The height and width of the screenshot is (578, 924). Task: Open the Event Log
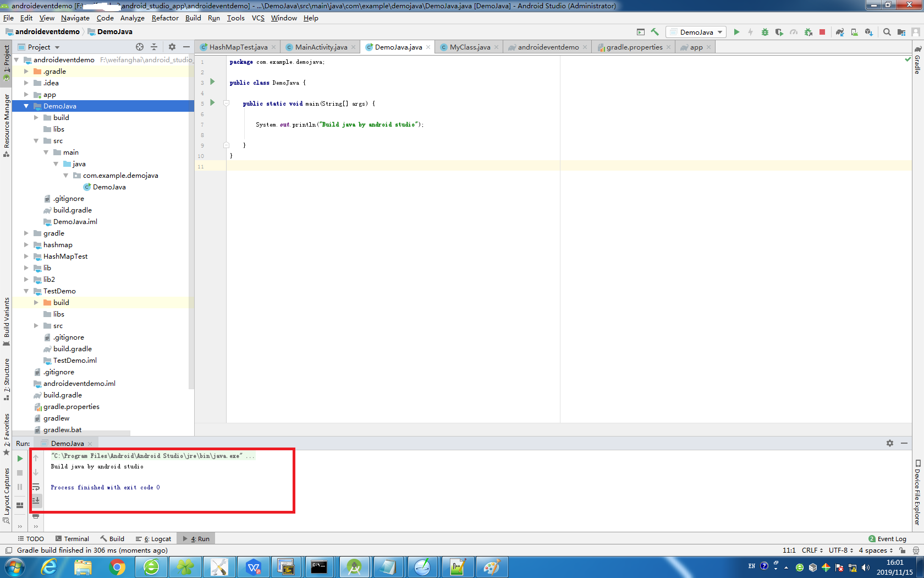[x=887, y=539]
